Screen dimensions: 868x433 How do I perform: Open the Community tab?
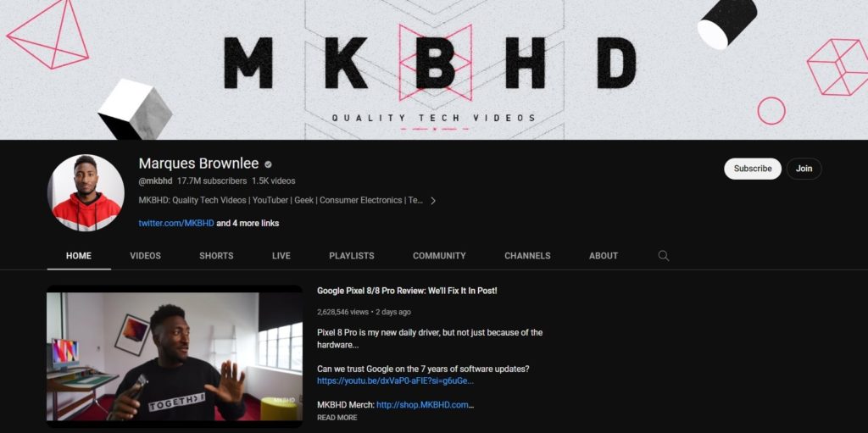point(439,256)
